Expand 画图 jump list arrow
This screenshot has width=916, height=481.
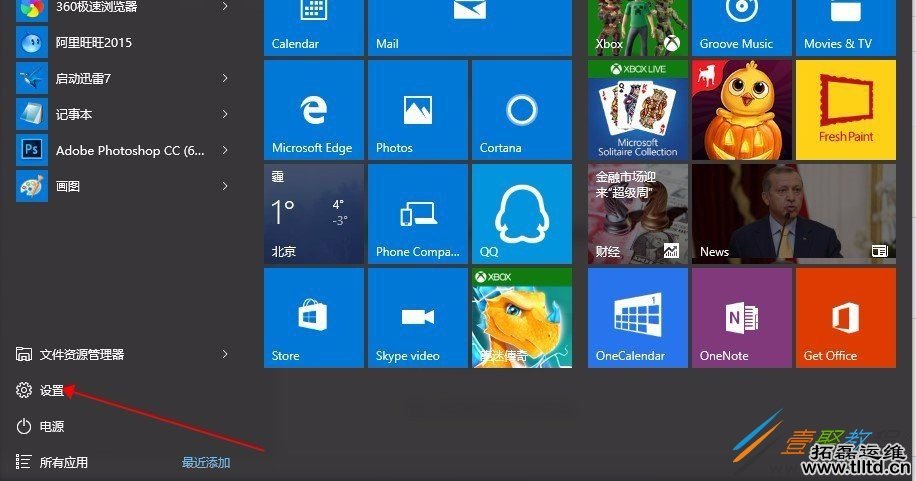(225, 186)
